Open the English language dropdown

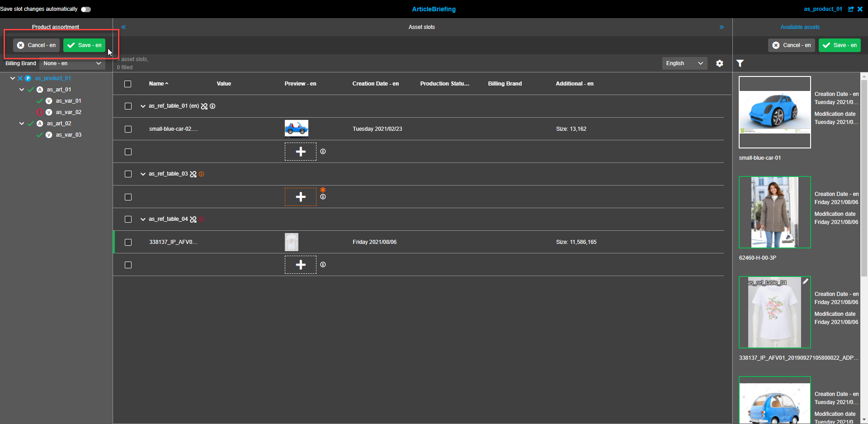click(x=684, y=63)
